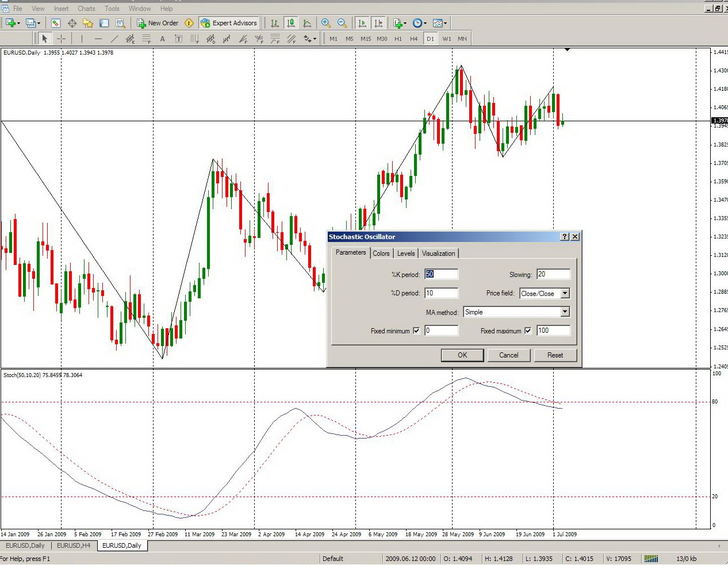
Task: Draw a horizontal line
Action: point(98,39)
